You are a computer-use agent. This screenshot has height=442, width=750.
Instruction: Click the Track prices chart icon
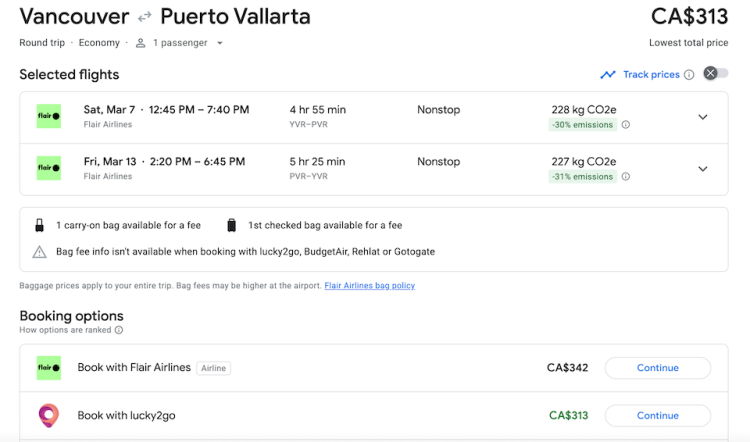pos(608,75)
